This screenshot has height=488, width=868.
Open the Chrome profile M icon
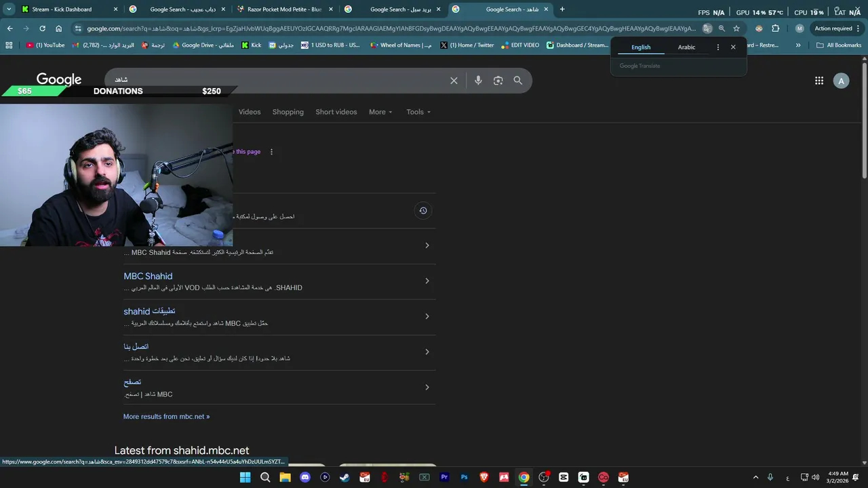coord(800,28)
